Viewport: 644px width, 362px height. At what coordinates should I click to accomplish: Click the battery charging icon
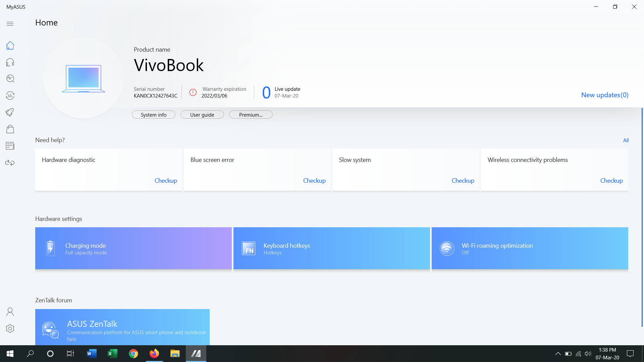(x=50, y=248)
